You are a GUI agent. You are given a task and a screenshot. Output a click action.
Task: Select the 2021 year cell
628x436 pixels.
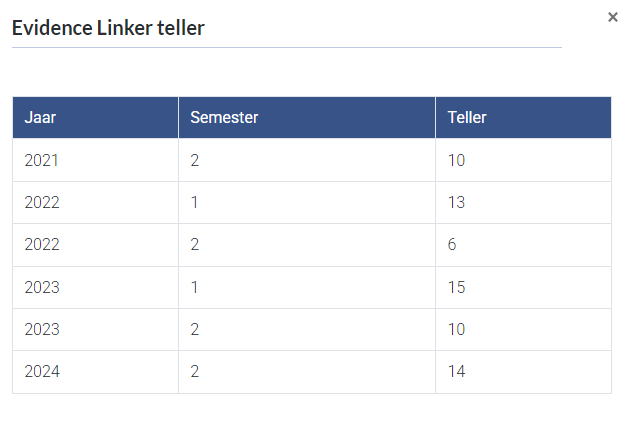pyautogui.click(x=42, y=160)
